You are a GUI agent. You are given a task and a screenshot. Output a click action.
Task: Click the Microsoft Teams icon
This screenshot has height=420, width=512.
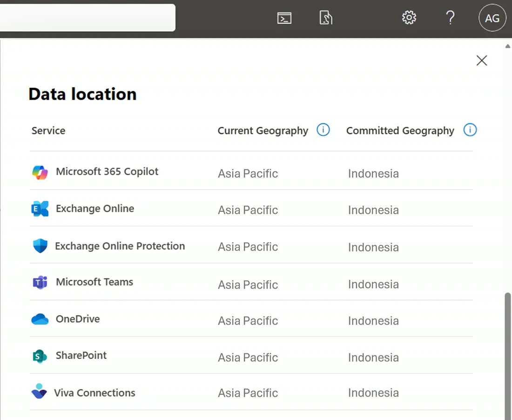click(40, 282)
